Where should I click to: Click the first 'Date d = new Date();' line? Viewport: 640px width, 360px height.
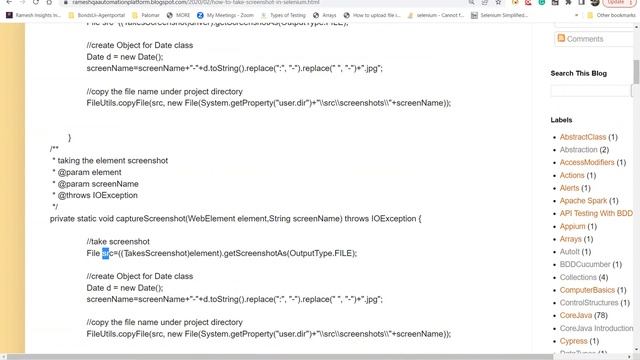tap(125, 57)
